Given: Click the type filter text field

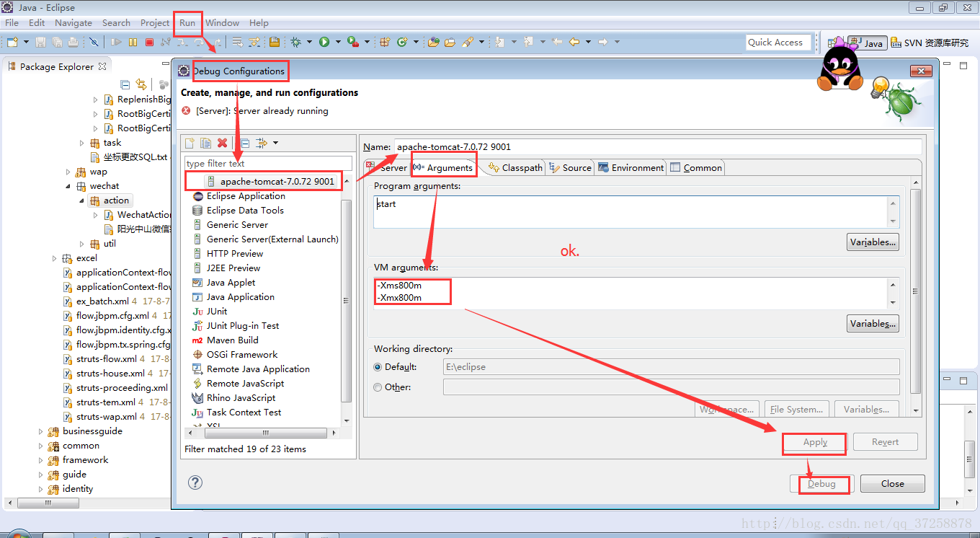Looking at the screenshot, I should (x=268, y=164).
